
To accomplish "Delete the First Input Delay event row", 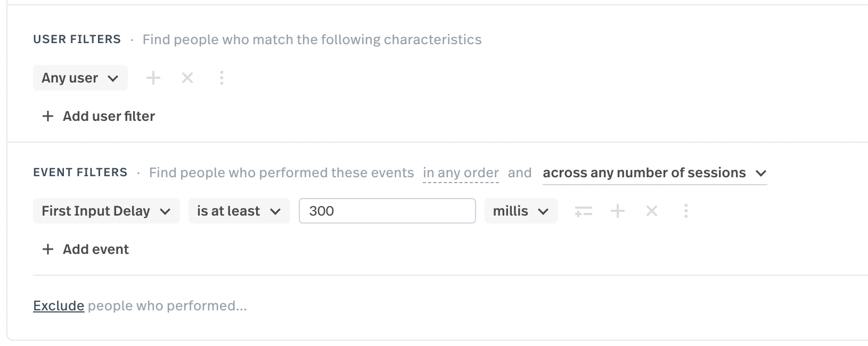I will [x=652, y=211].
